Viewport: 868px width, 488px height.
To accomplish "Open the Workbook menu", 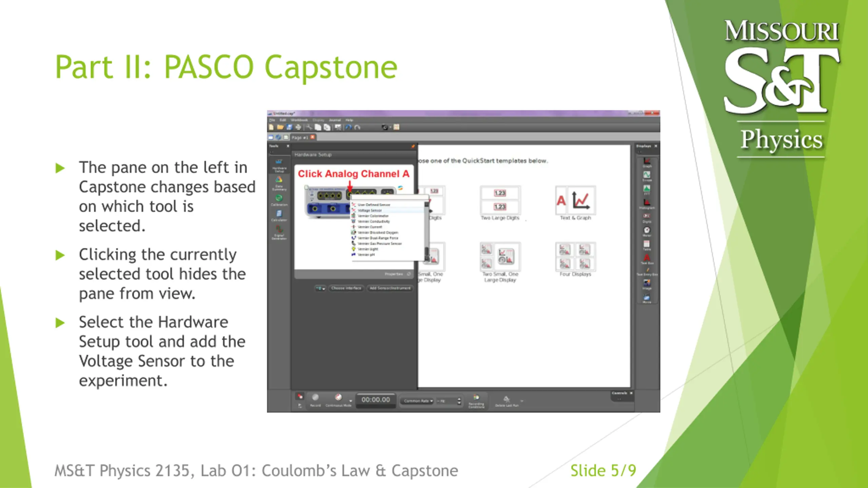I will coord(299,120).
